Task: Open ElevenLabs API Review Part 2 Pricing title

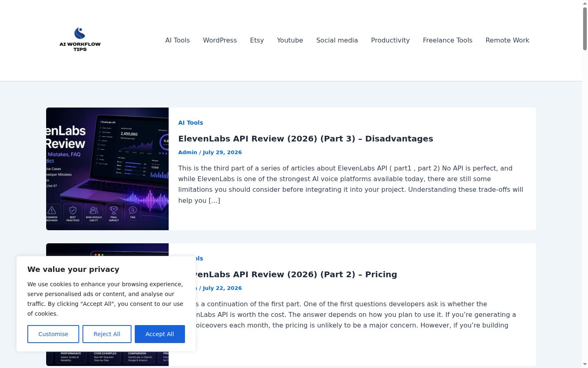Action: click(x=296, y=274)
